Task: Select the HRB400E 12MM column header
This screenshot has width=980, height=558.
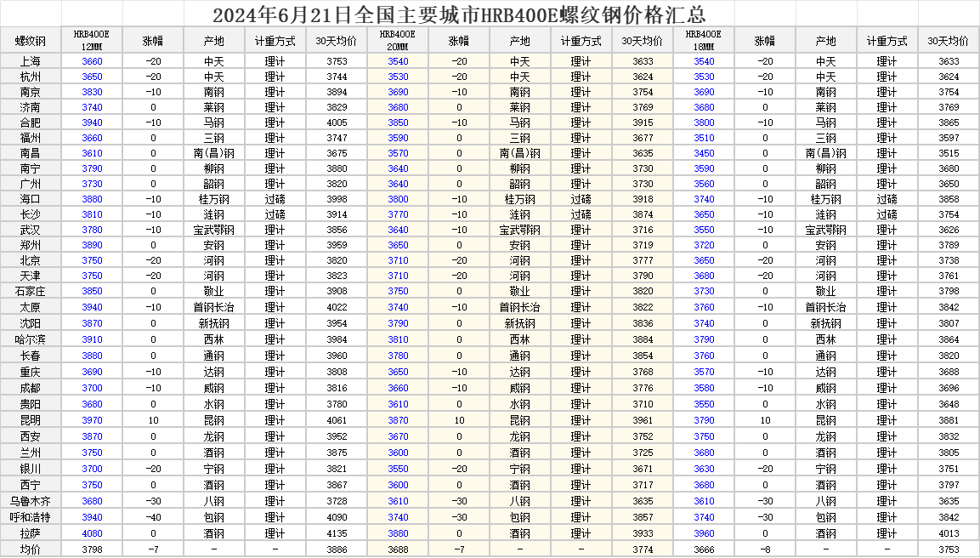Action: [x=92, y=40]
